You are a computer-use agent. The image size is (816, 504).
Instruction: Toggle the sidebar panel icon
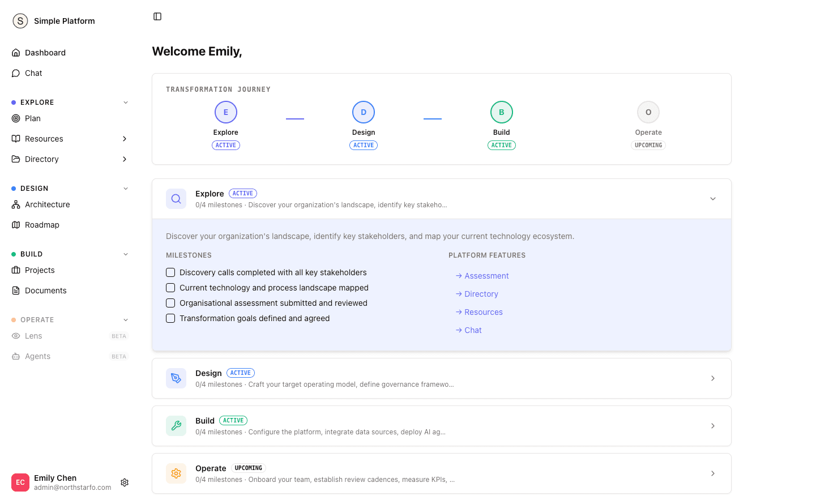pos(157,16)
